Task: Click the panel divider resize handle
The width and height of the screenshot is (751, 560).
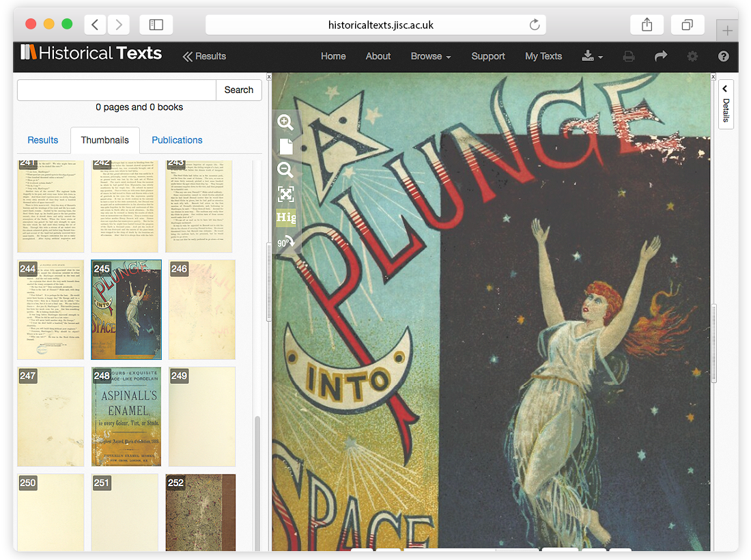Action: (269, 281)
